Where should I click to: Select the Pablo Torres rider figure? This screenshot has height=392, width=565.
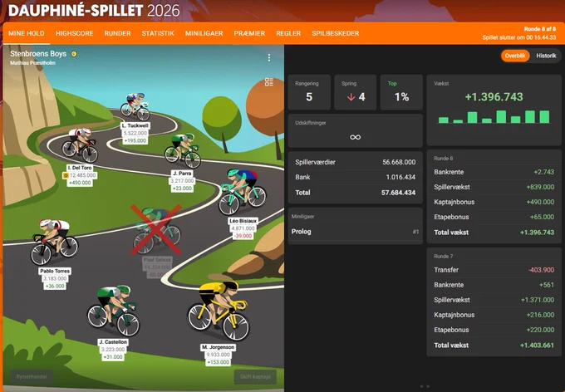(54, 243)
